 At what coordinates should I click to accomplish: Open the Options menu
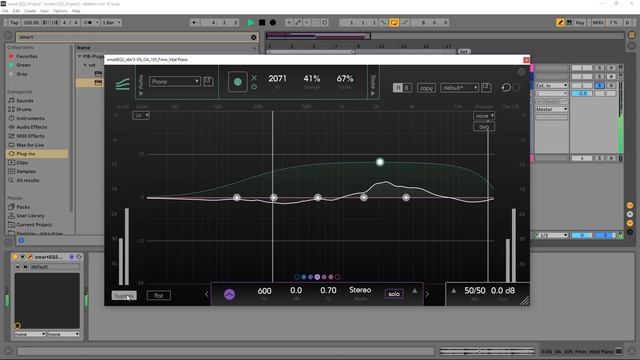pyautogui.click(x=60, y=11)
